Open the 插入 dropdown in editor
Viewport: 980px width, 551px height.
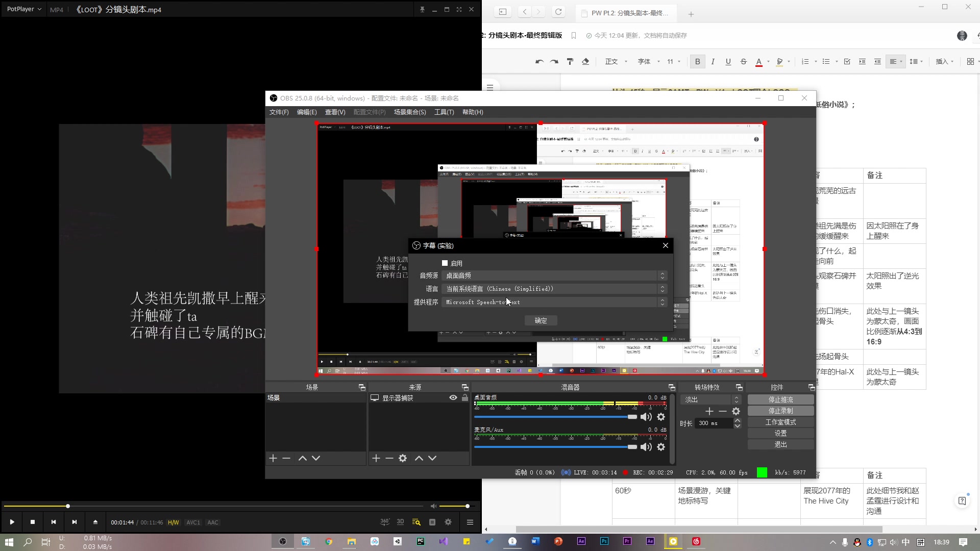tap(945, 62)
